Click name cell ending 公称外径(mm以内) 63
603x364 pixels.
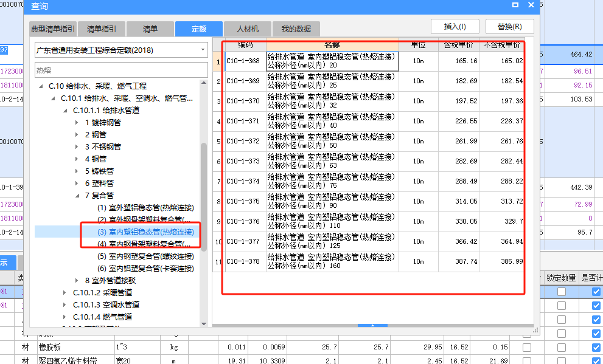pyautogui.click(x=332, y=161)
